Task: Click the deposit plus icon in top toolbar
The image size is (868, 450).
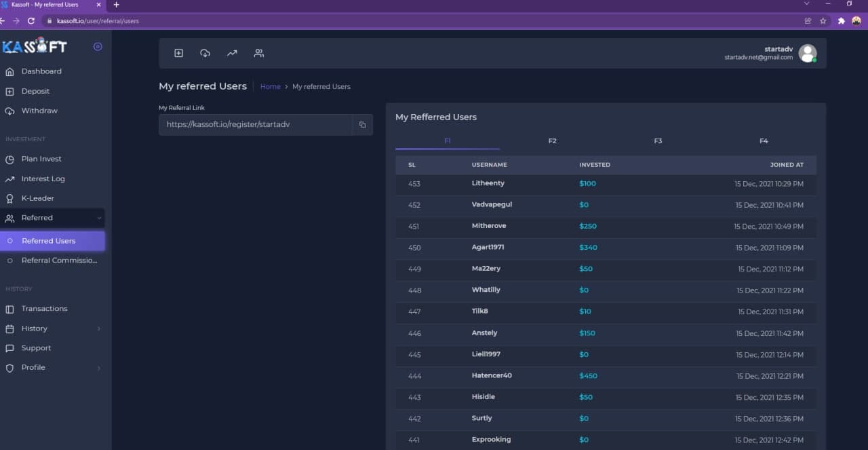Action: [x=178, y=53]
